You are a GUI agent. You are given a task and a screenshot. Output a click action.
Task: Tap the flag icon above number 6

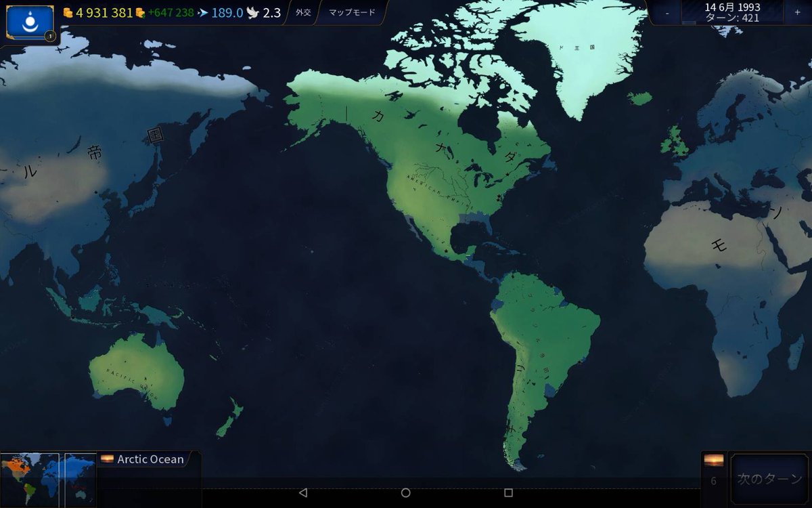tap(713, 461)
